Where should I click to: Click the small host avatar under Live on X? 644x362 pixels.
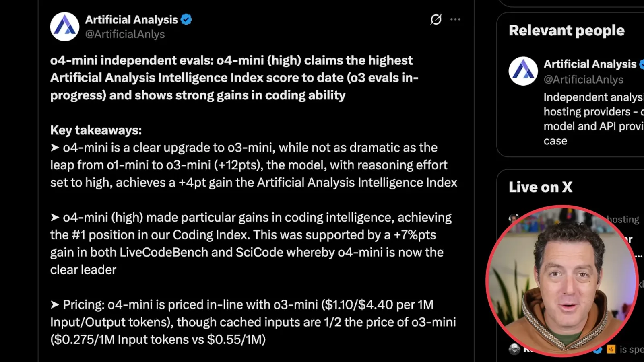(x=513, y=219)
